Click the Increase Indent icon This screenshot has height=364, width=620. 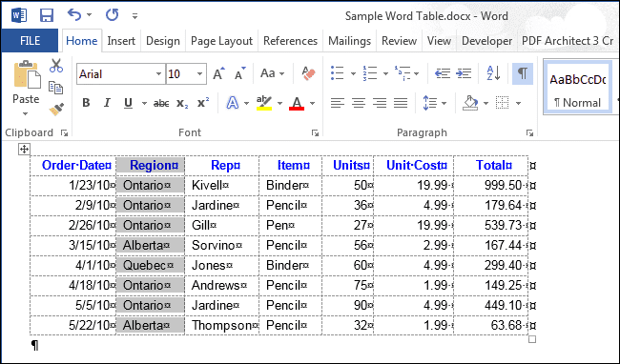[464, 73]
